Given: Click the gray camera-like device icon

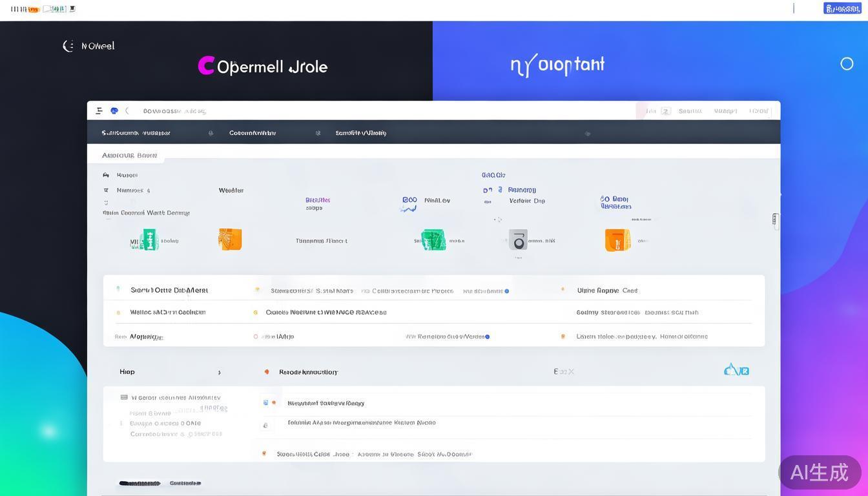Looking at the screenshot, I should (517, 240).
